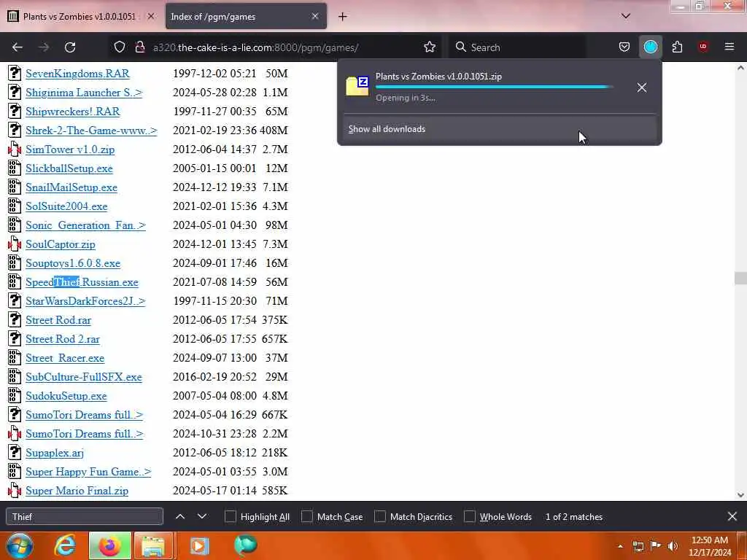Open Windows Explorer from taskbar
The height and width of the screenshot is (560, 747).
point(152,545)
